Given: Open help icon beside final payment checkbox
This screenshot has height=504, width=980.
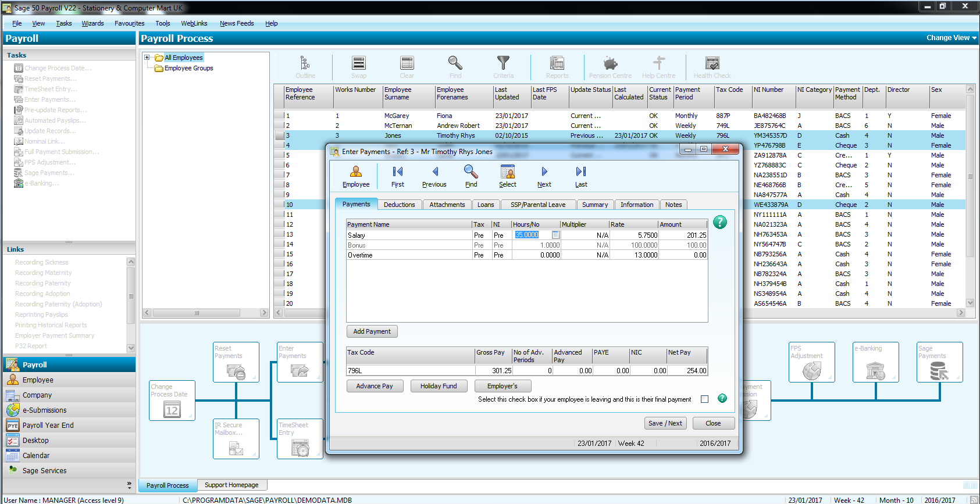Looking at the screenshot, I should tap(722, 398).
